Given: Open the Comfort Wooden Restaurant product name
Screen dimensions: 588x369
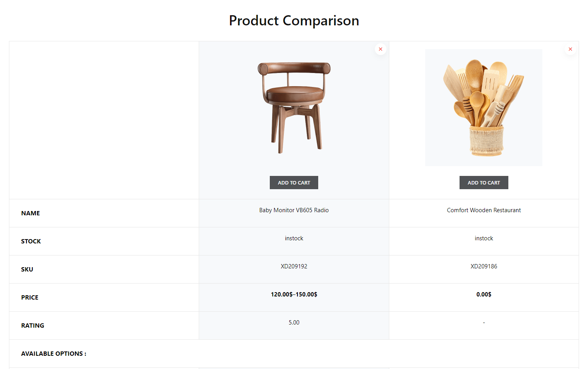Looking at the screenshot, I should [x=484, y=210].
